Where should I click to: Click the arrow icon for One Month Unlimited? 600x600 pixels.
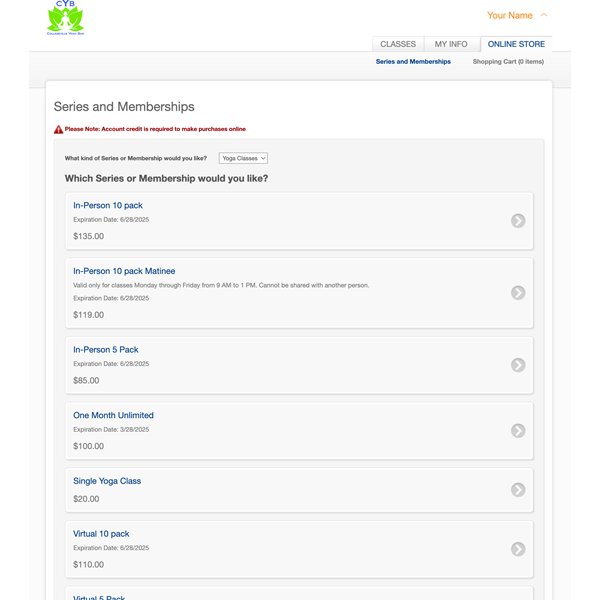point(518,430)
